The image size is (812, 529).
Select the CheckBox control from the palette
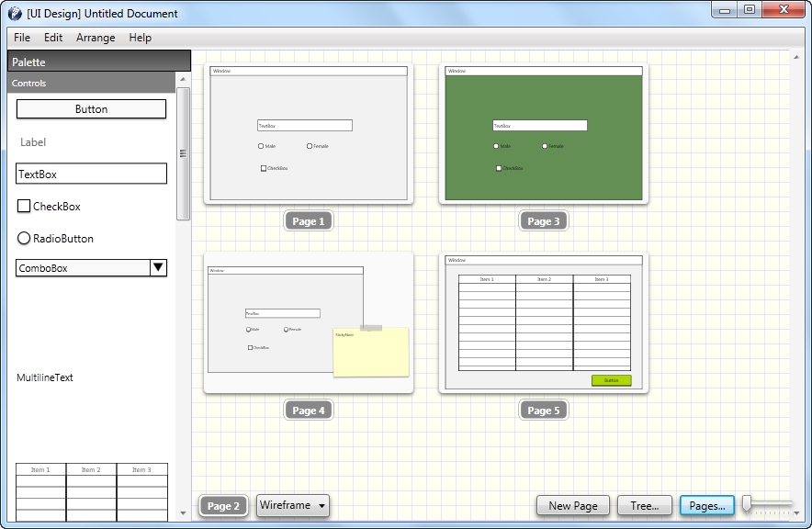49,206
